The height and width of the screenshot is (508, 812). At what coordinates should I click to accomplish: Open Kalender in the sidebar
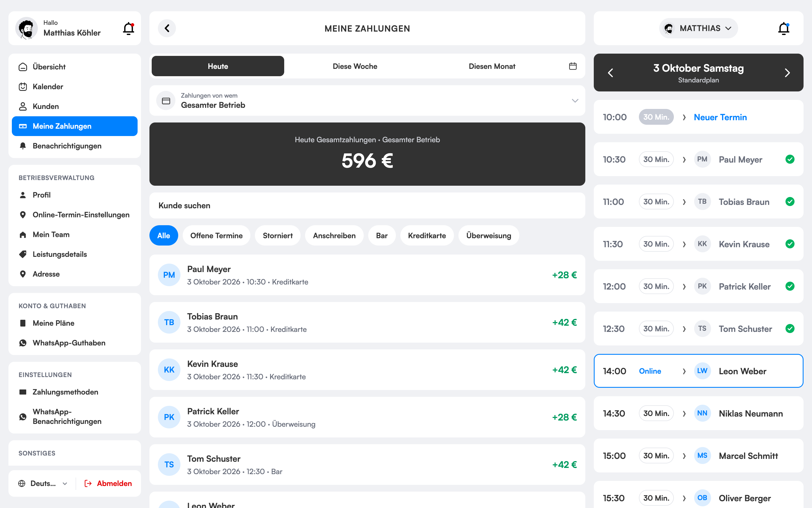[x=74, y=87]
